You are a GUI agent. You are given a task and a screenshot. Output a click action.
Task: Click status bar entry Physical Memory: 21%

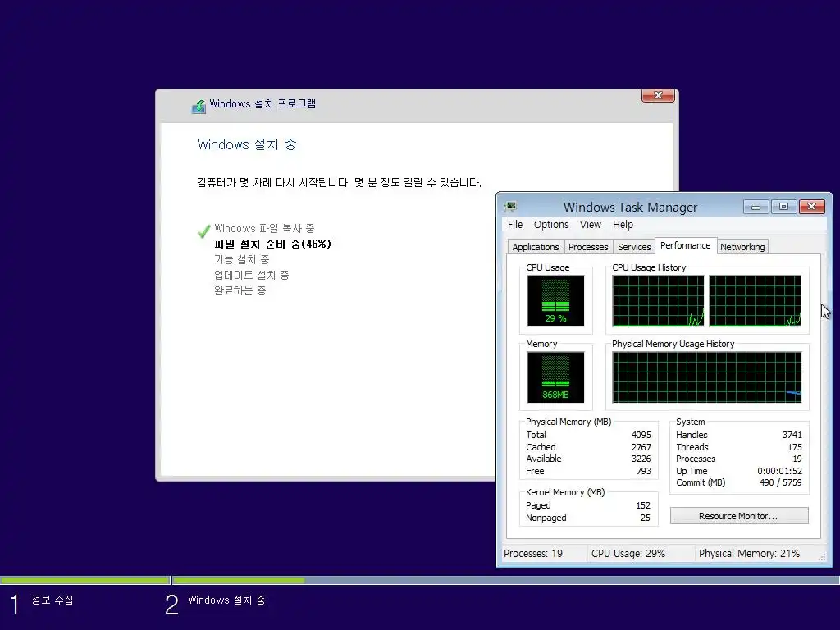click(749, 554)
